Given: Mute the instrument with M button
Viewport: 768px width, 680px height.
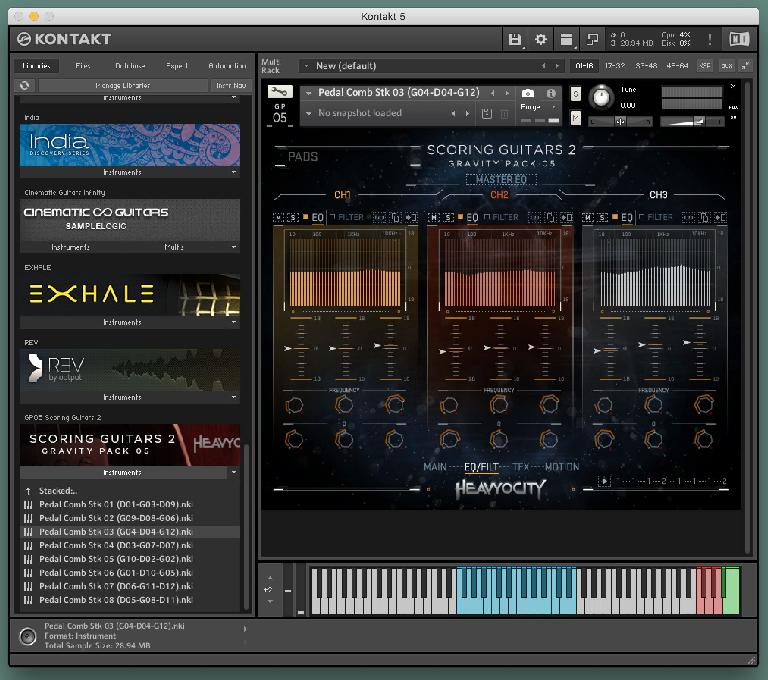Looking at the screenshot, I should [576, 118].
